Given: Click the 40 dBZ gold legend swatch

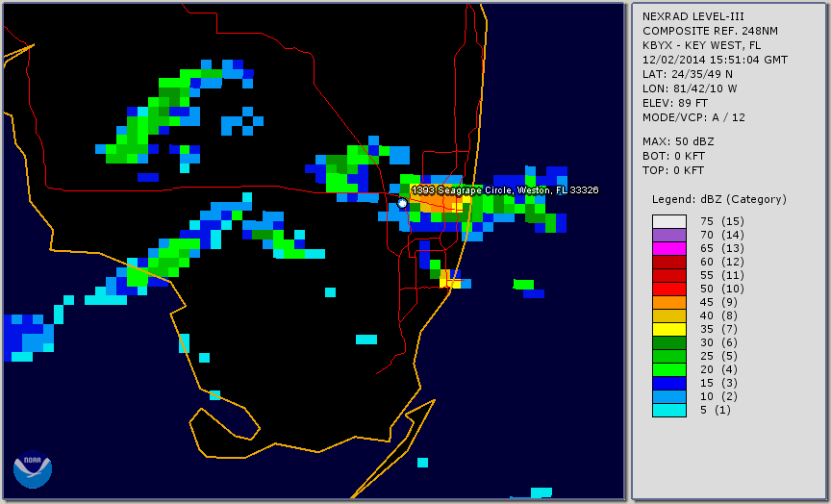Looking at the screenshot, I should pos(668,315).
